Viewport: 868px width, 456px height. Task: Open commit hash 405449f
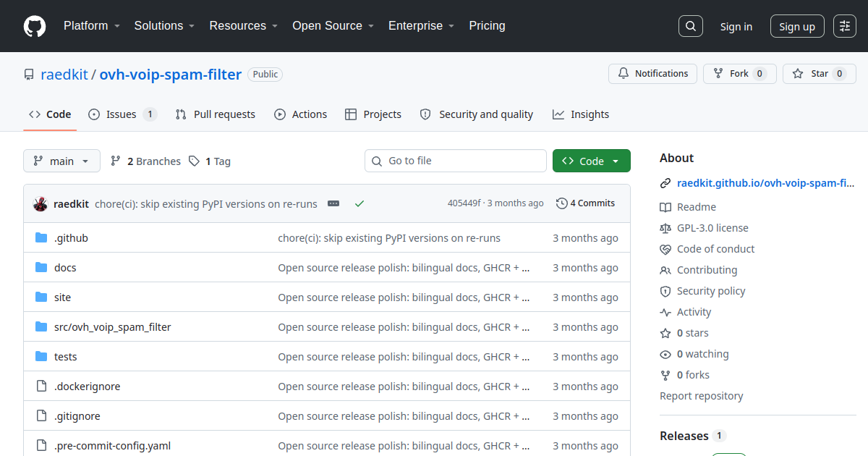(464, 203)
